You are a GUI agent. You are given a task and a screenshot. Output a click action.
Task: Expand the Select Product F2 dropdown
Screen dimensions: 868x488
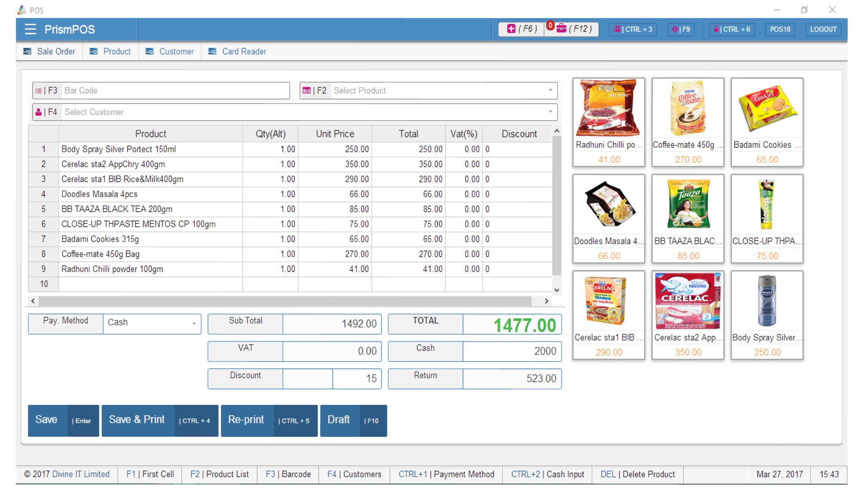tap(550, 90)
